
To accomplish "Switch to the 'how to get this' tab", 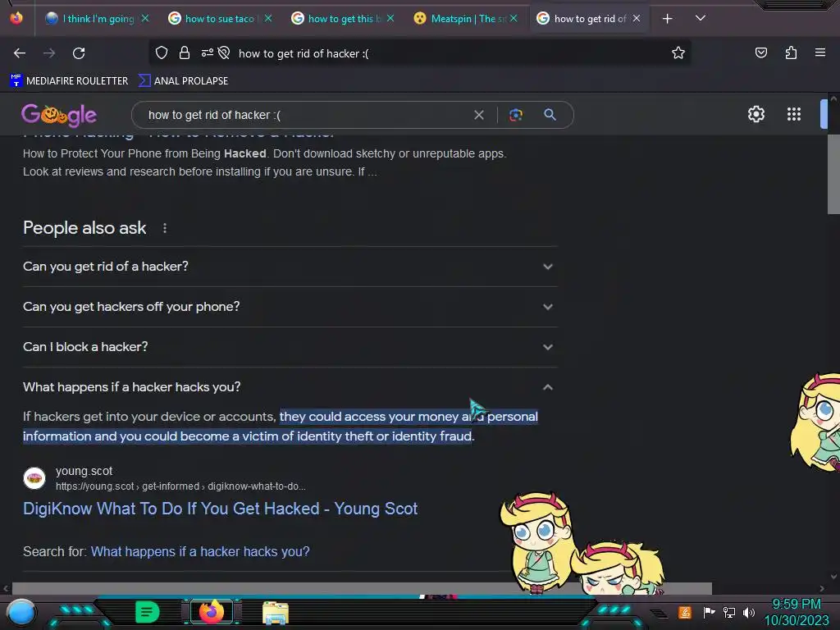I will tap(343, 19).
